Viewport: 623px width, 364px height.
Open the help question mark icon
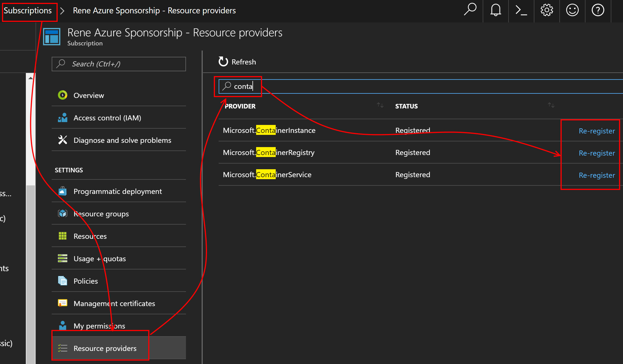(598, 10)
